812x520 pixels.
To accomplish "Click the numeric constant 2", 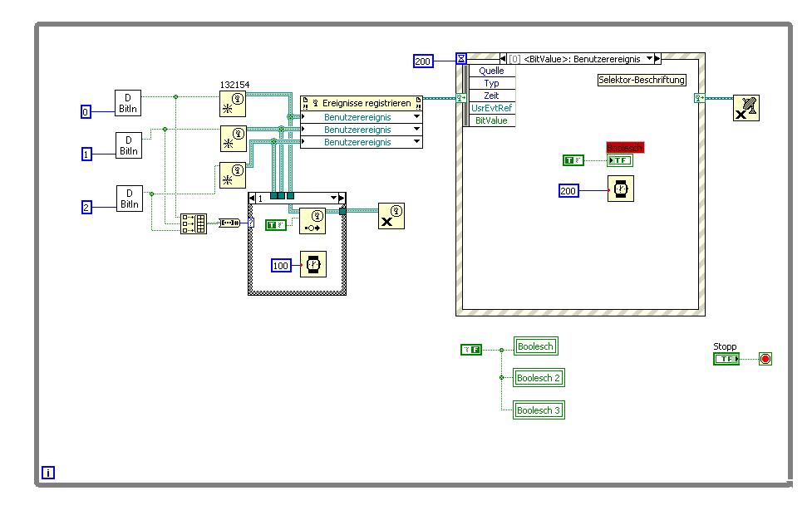I will click(x=87, y=207).
